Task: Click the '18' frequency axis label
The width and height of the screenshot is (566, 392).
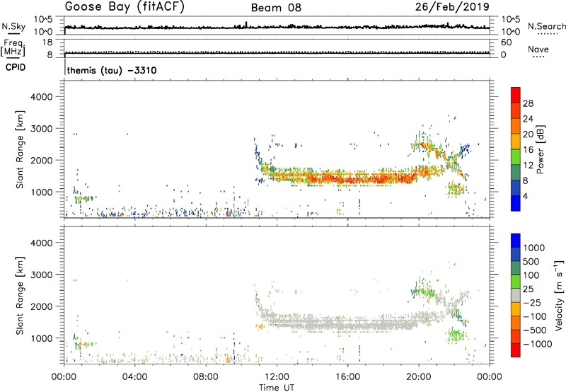Action: 47,42
